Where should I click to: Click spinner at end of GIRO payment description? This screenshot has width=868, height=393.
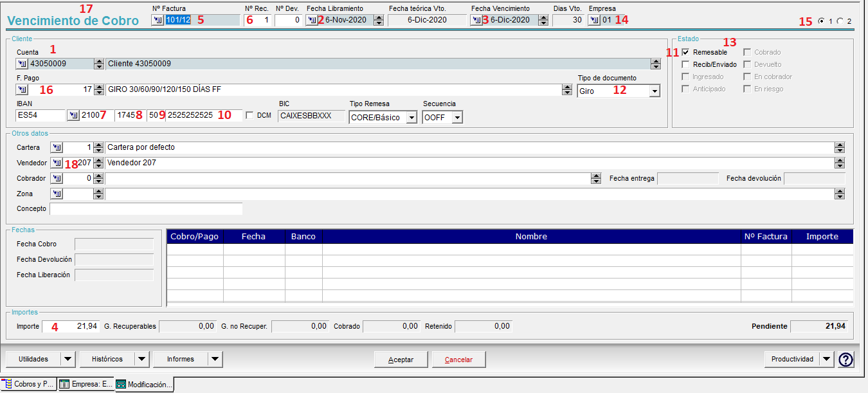tap(566, 89)
